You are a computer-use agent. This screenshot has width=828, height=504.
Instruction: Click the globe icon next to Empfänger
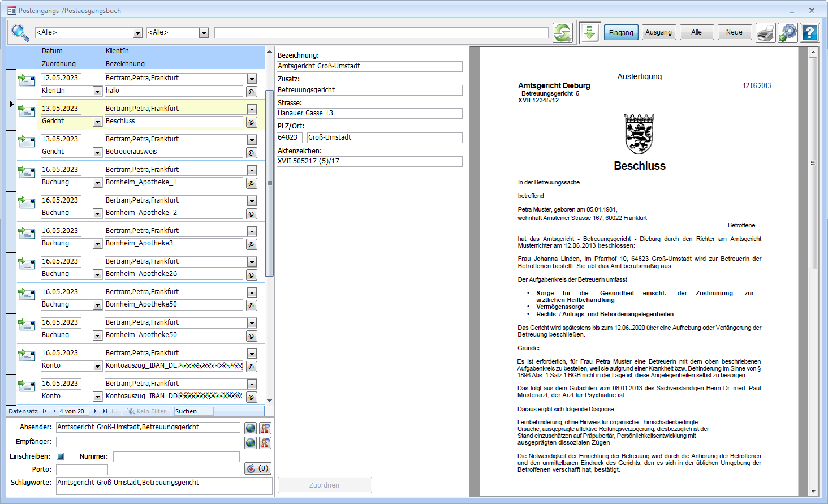coord(251,443)
